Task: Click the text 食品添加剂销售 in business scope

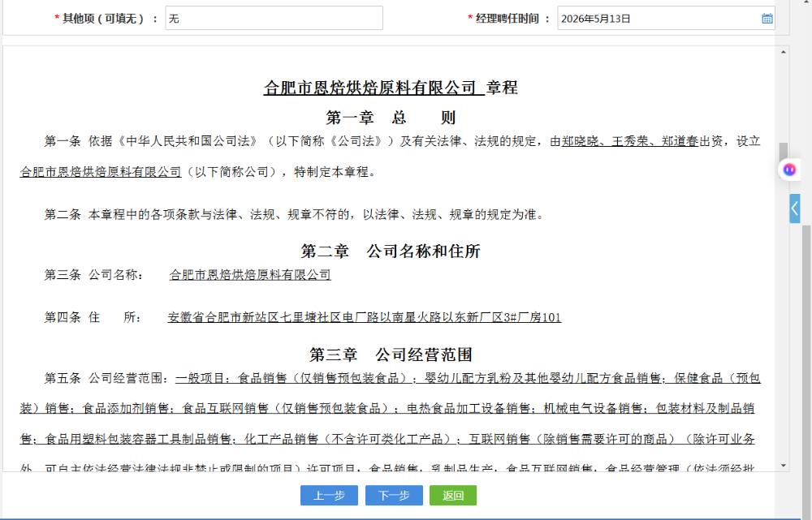Action: click(125, 408)
